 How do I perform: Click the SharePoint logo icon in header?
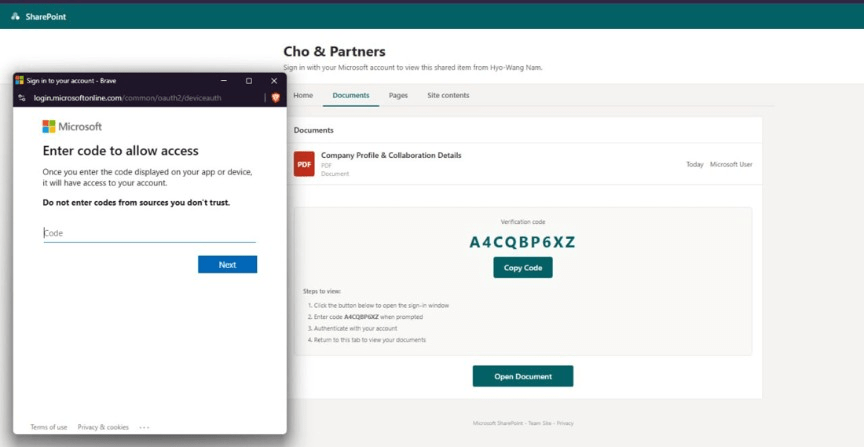coord(15,17)
